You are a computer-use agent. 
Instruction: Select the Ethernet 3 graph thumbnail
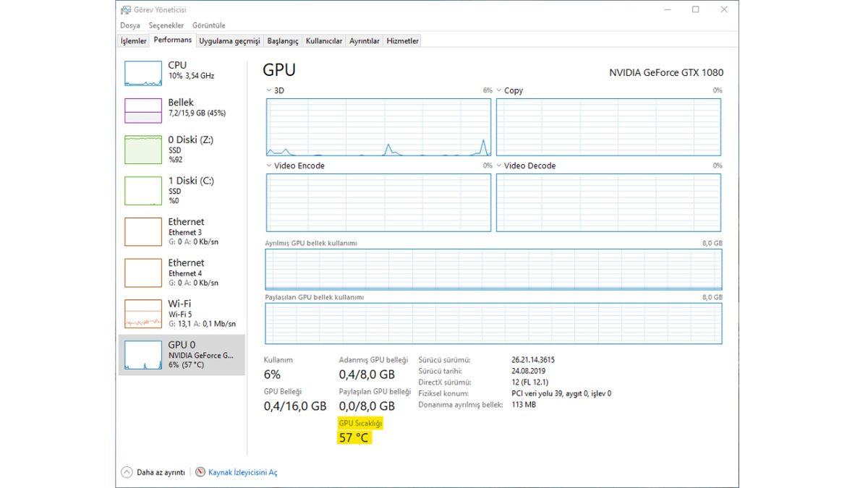[143, 232]
